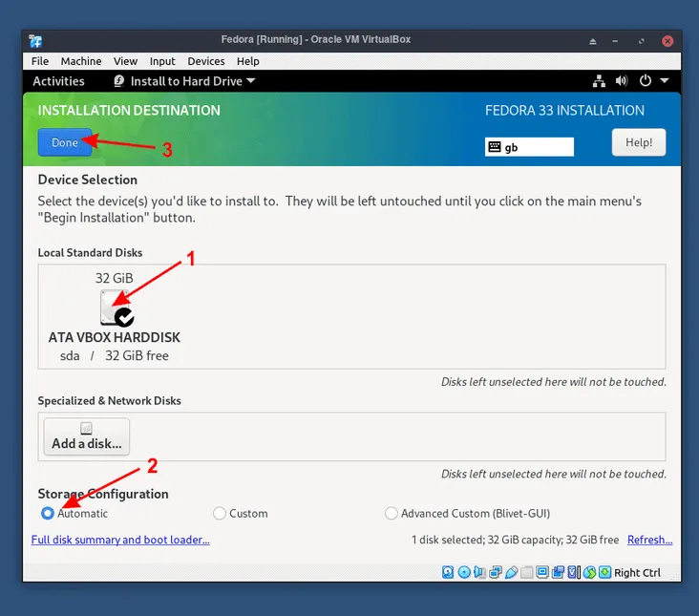Click the GNOME network status icon
Image resolution: width=699 pixels, height=616 pixels.
(x=600, y=81)
